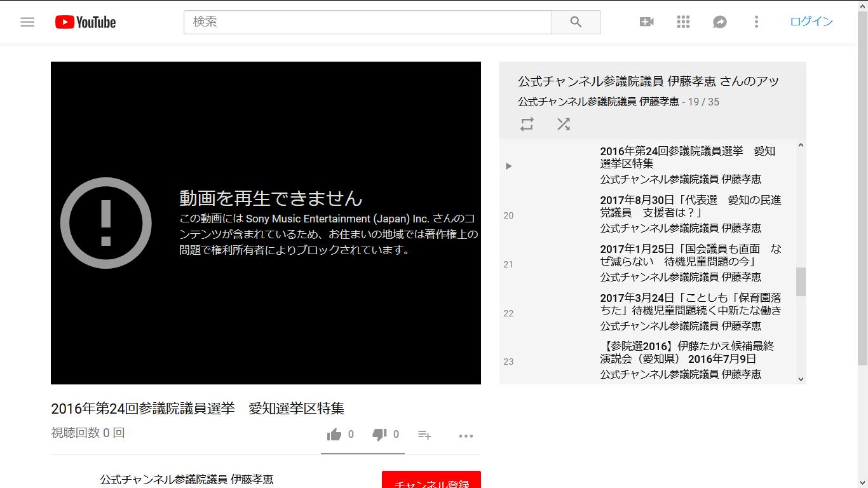Click the error exclamation icon in player
This screenshot has height=488, width=868.
(106, 223)
